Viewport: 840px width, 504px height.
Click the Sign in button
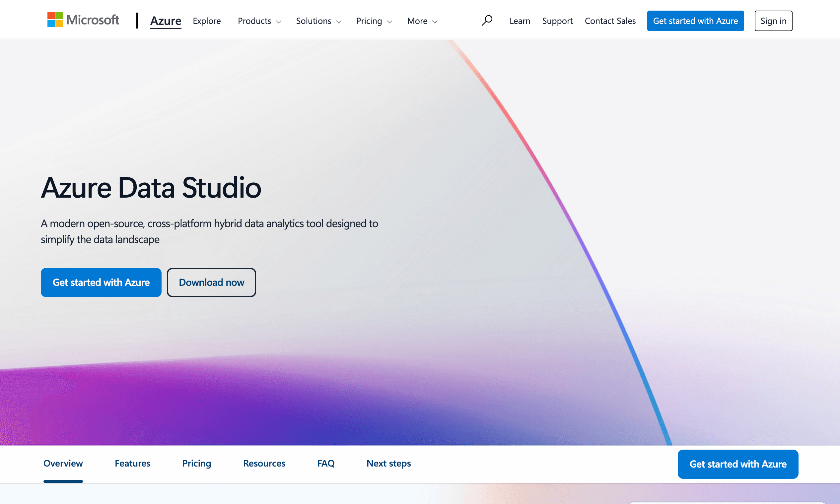(773, 21)
